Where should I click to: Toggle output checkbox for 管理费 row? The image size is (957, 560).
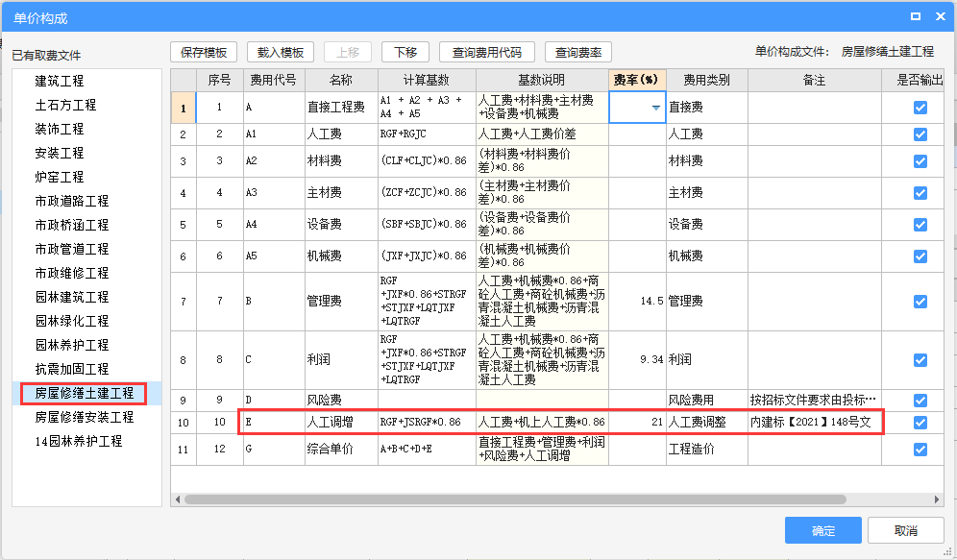920,302
